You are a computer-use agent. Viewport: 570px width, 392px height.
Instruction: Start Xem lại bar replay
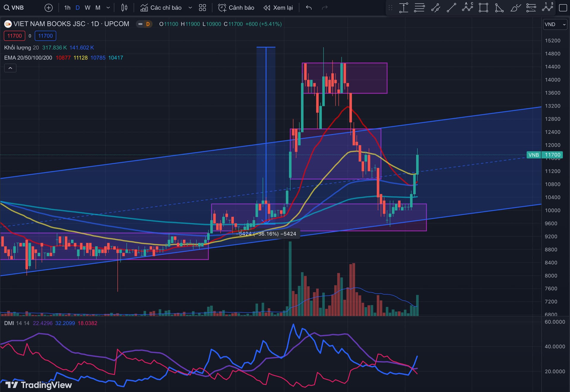tap(278, 8)
